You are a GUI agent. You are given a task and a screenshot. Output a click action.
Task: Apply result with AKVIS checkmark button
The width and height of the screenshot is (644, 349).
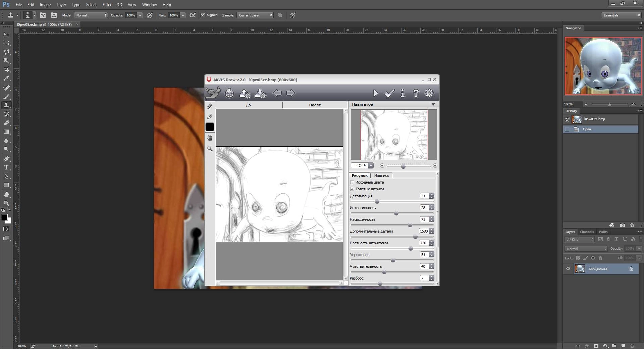[x=389, y=93]
